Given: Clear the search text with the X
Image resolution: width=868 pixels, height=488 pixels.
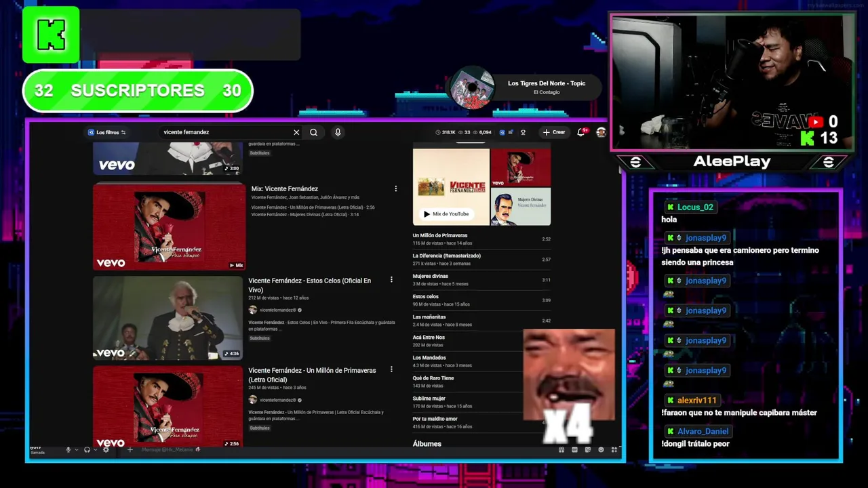Looking at the screenshot, I should [x=296, y=132].
